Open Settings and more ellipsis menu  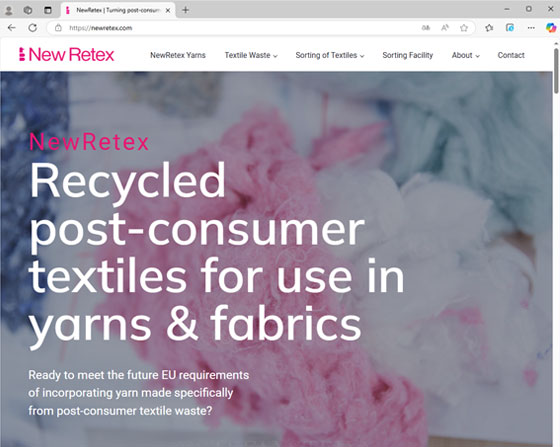(x=531, y=28)
